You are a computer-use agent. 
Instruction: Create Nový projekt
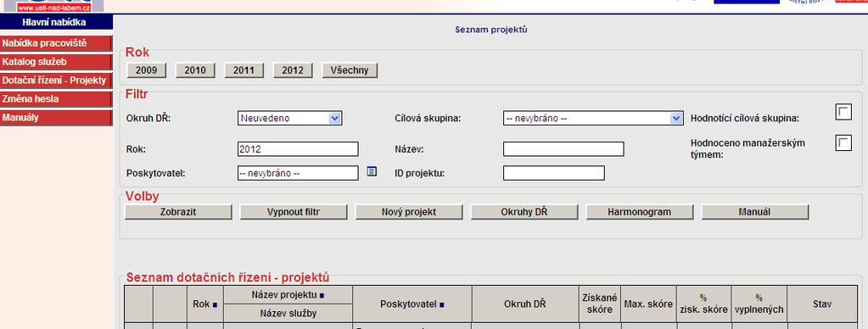click(x=409, y=212)
